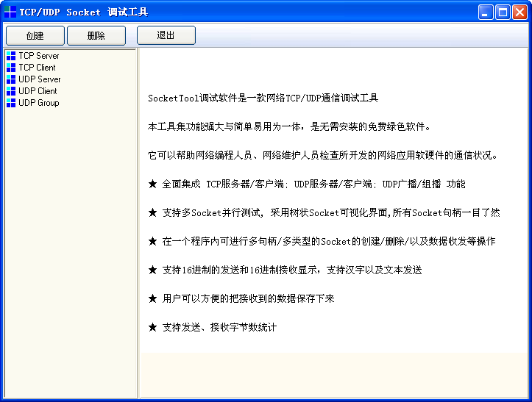Click the line starting '本工具集功能强大'
This screenshot has height=402, width=532.
point(289,126)
